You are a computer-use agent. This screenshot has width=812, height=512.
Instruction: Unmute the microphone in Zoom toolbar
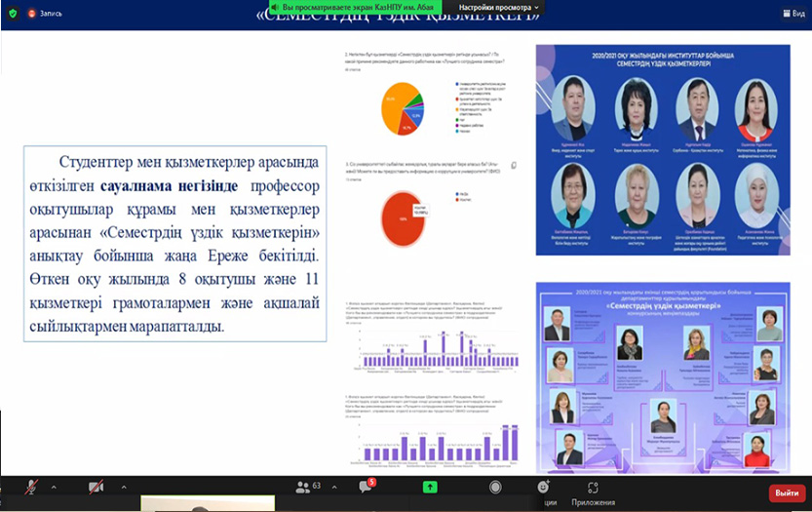(x=31, y=486)
